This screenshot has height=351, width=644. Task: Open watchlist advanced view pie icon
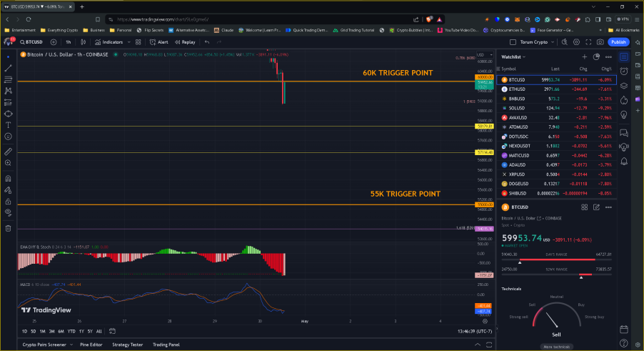pyautogui.click(x=596, y=56)
